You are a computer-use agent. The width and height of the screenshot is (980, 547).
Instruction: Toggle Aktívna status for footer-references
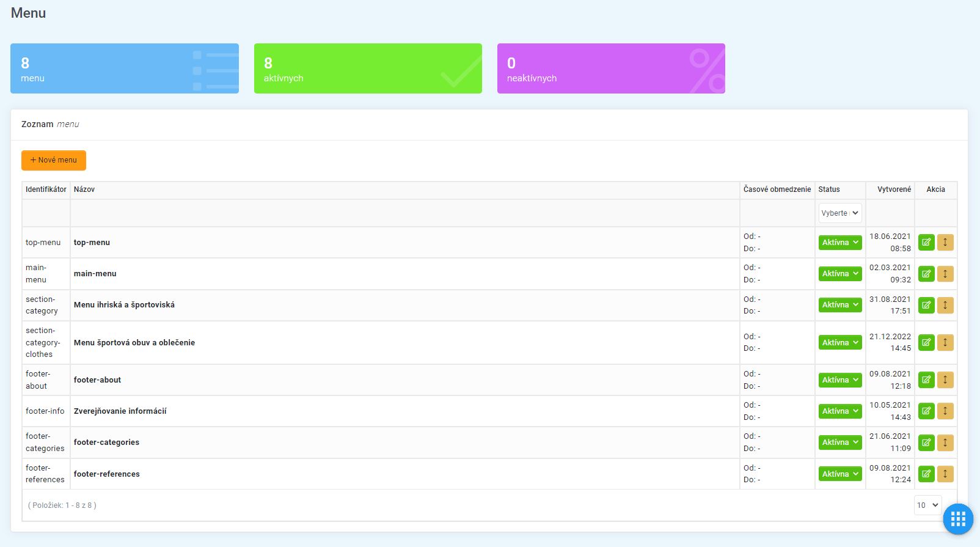(839, 474)
